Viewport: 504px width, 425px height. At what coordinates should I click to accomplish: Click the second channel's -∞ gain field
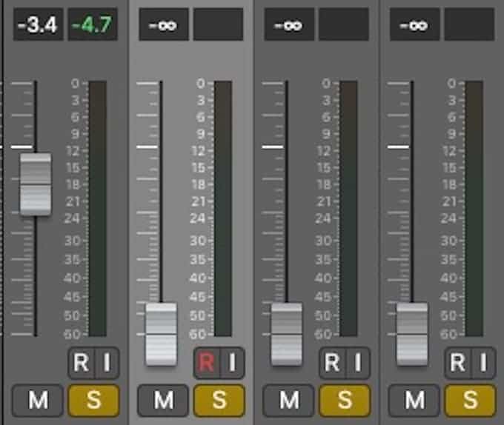pos(164,24)
